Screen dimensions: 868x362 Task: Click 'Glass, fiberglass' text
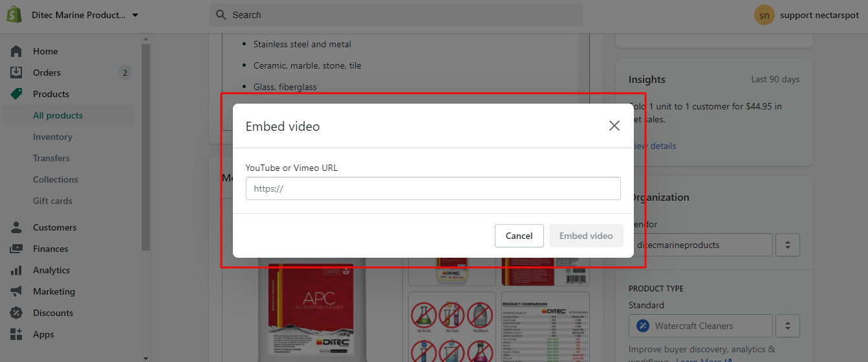tap(285, 87)
